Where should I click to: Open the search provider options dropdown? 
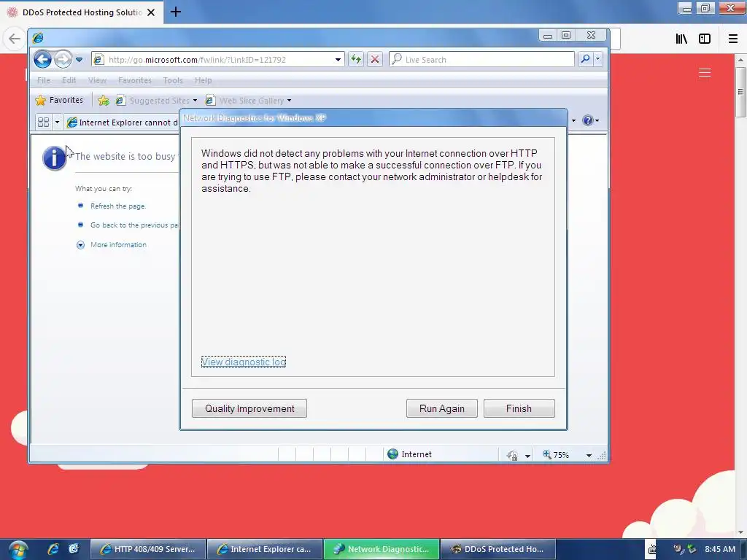pyautogui.click(x=598, y=59)
